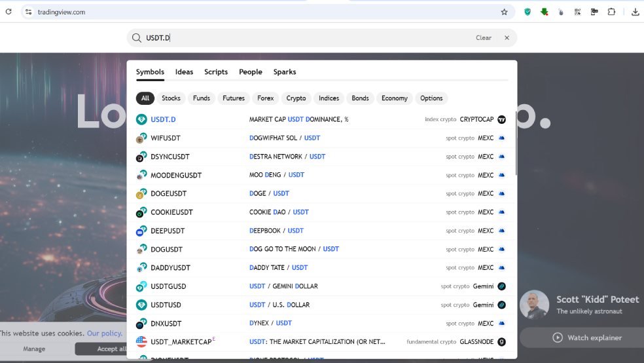Close the search dialog with the X
This screenshot has width=644, height=363.
point(507,38)
